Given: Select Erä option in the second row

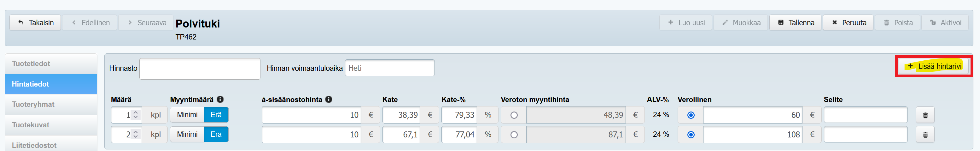Looking at the screenshot, I should pos(216,134).
